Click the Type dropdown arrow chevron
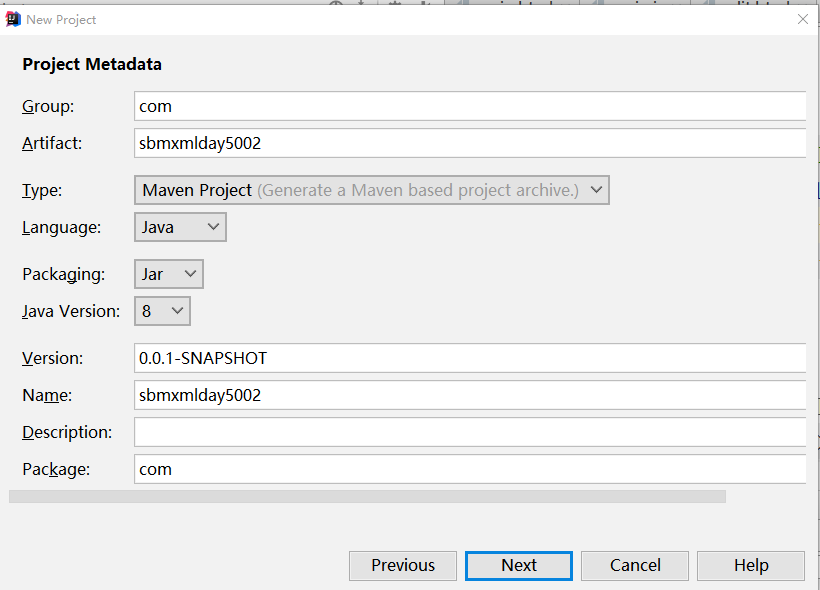 597,190
